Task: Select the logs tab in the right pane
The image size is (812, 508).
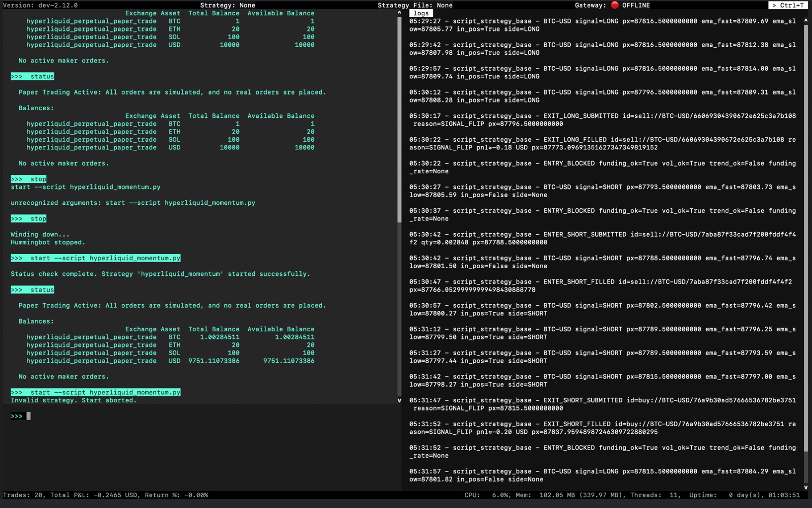Action: (x=421, y=13)
